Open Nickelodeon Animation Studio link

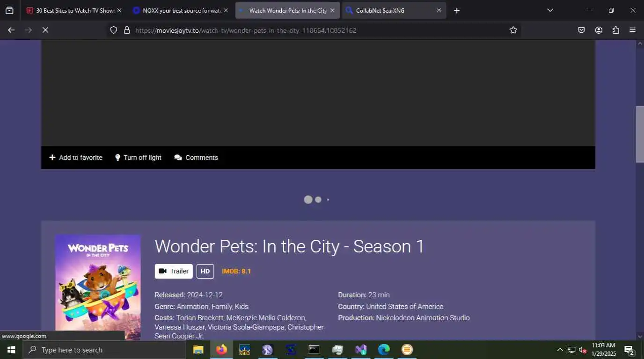[x=423, y=318]
